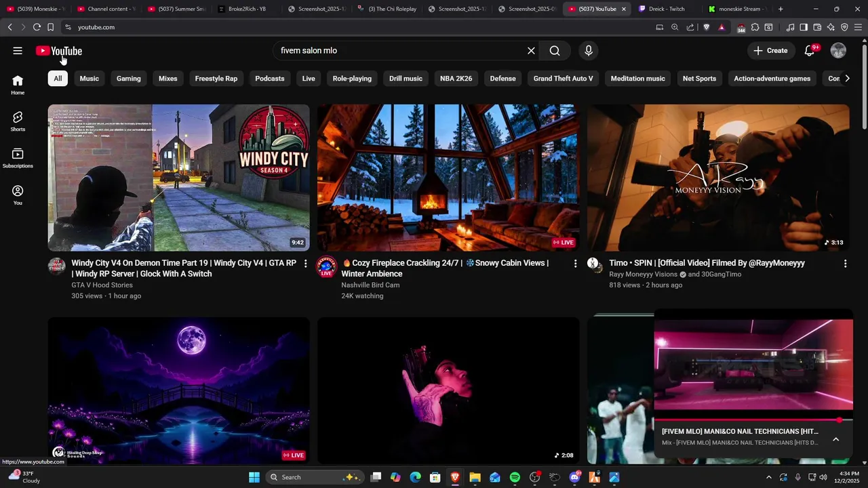This screenshot has width=868, height=488.
Task: Switch to the Dreick - Twitch tab
Action: [666, 9]
